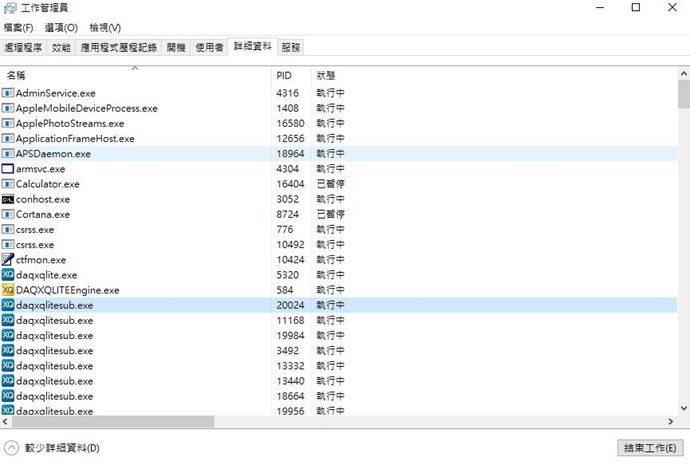Image resolution: width=690 pixels, height=465 pixels.
Task: Click the AdminService.exe process icon
Action: point(8,93)
